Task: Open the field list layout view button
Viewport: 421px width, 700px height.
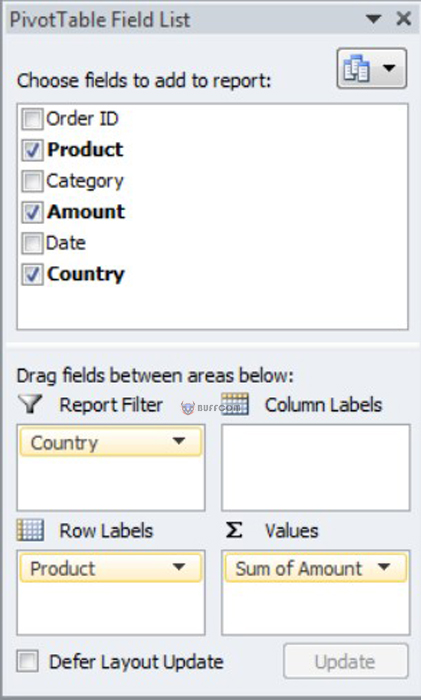Action: (371, 68)
